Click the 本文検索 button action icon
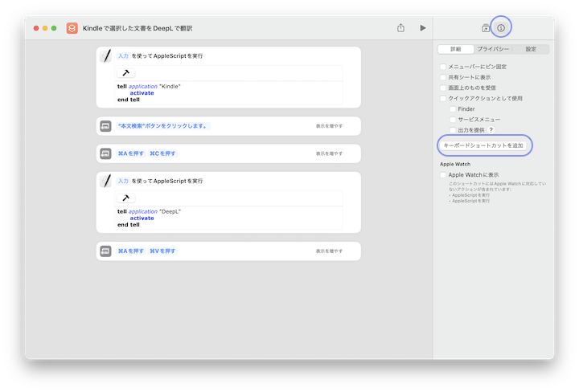 (x=105, y=126)
